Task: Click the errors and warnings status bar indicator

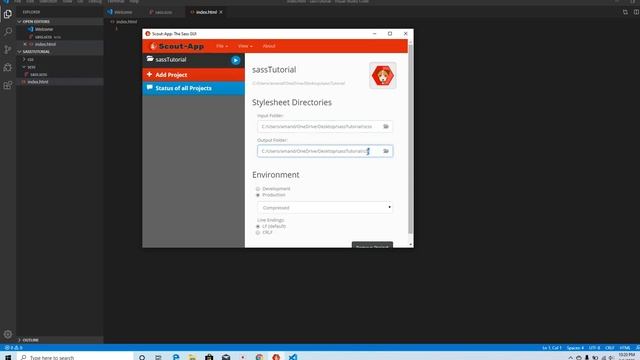Action: point(13,348)
